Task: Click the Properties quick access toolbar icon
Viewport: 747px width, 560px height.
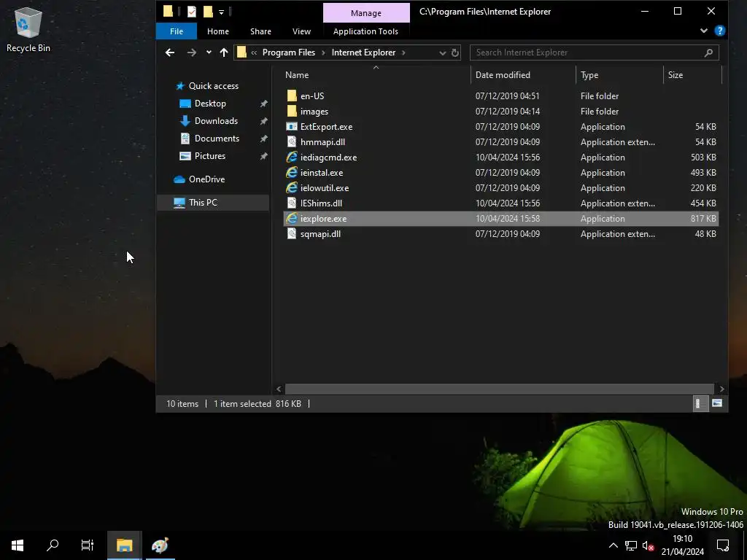Action: (x=192, y=12)
